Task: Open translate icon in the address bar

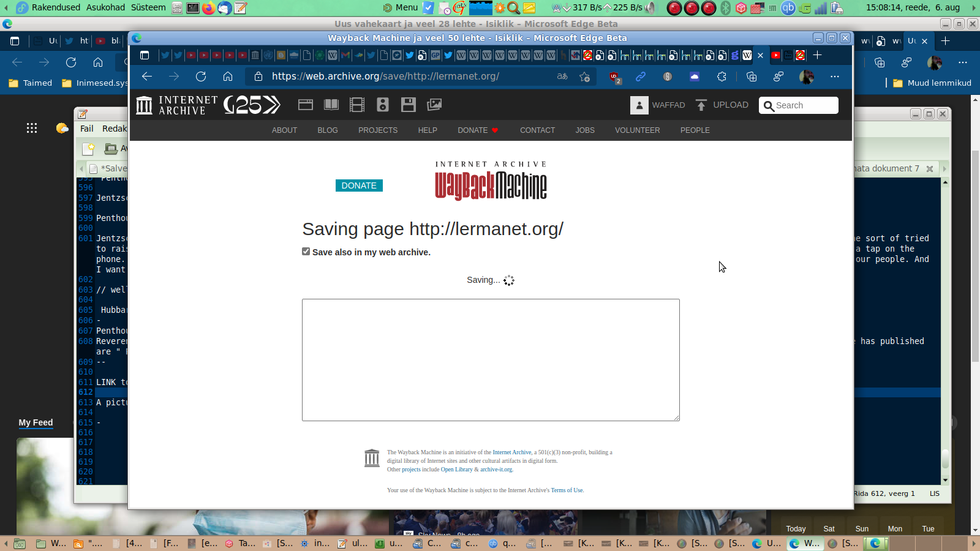Action: [x=562, y=77]
